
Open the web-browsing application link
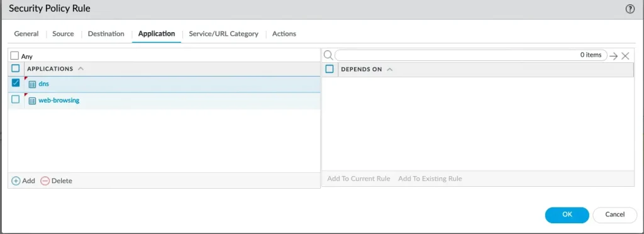pos(58,100)
